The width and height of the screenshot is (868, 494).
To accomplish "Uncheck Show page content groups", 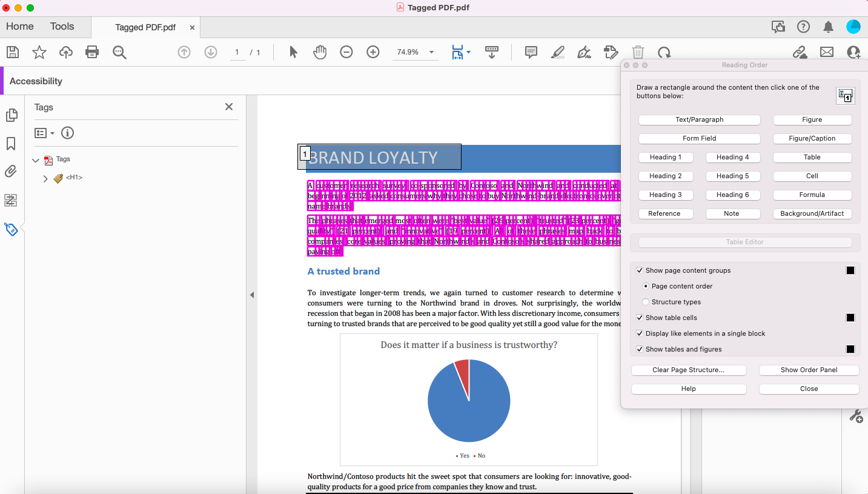I will [x=640, y=270].
